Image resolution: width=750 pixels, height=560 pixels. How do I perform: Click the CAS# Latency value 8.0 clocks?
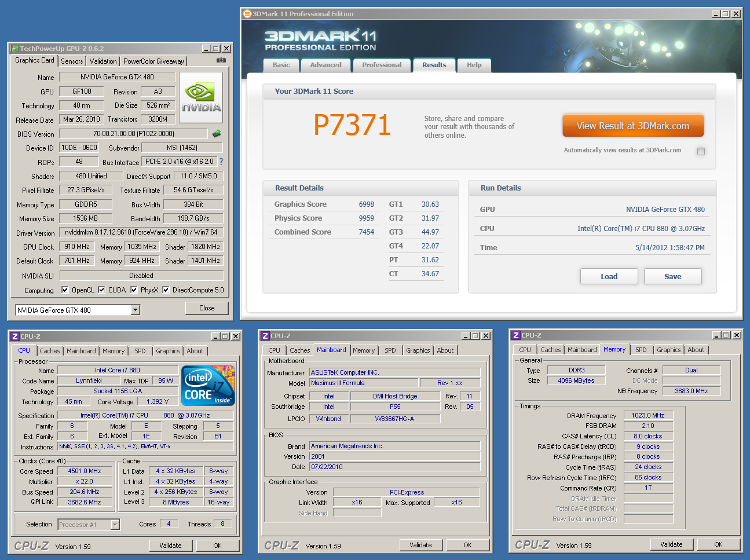click(x=648, y=437)
